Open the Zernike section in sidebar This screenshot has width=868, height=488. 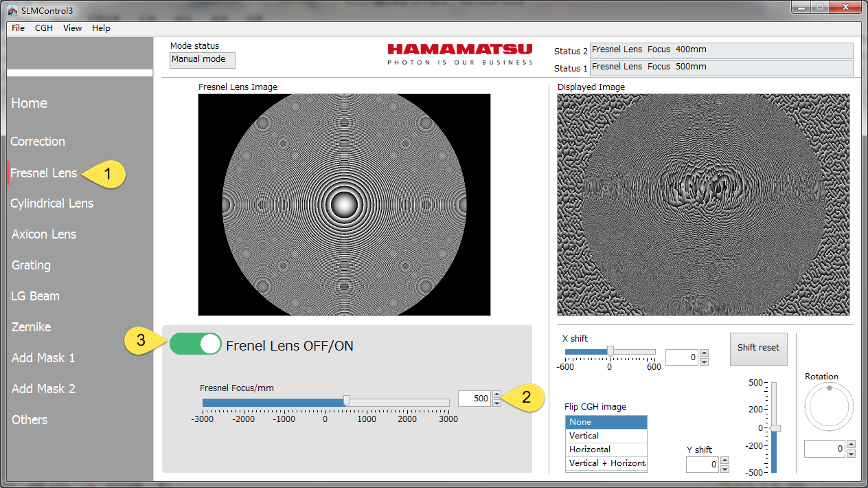click(31, 327)
